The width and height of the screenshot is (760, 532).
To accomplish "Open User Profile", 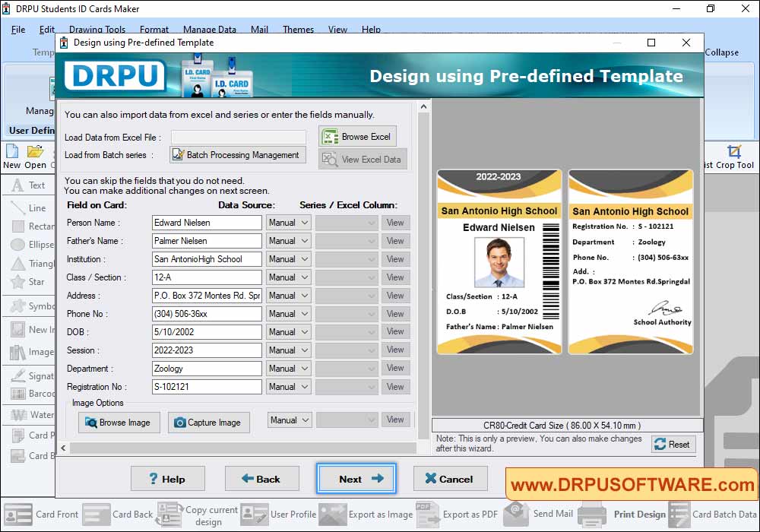I will pyautogui.click(x=278, y=515).
